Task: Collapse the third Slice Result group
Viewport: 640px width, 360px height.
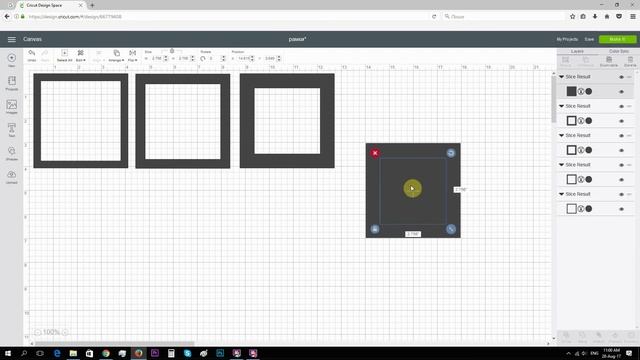Action: [x=562, y=136]
